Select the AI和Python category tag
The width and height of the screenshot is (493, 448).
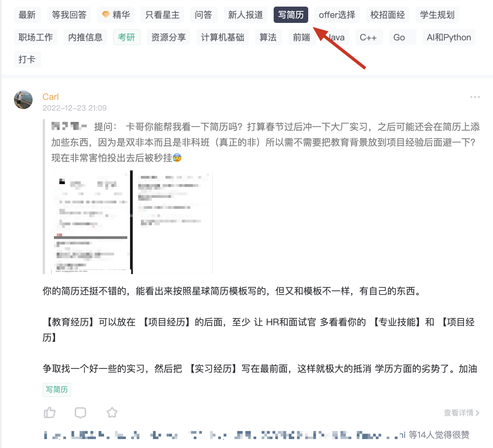[449, 37]
